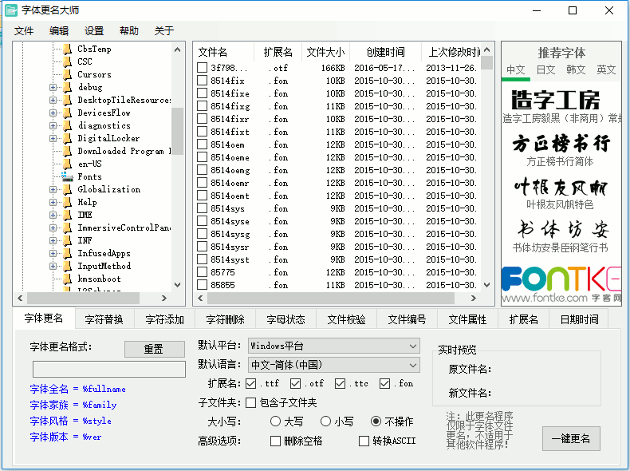
Task: Expand the ImmersiveControlPanel tree node
Action: point(53,228)
